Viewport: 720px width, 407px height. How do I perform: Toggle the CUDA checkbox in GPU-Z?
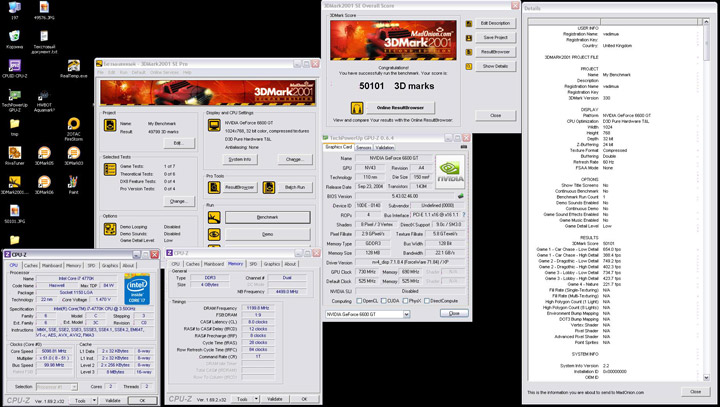coord(383,301)
